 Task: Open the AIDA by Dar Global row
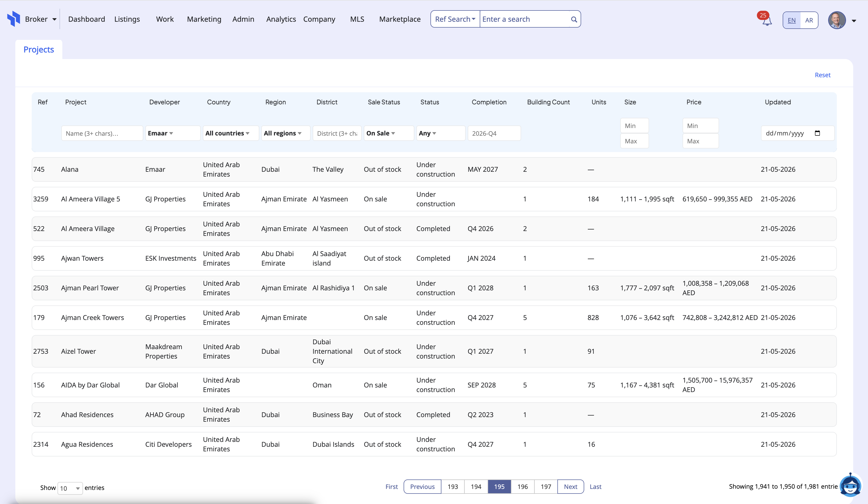pos(434,385)
